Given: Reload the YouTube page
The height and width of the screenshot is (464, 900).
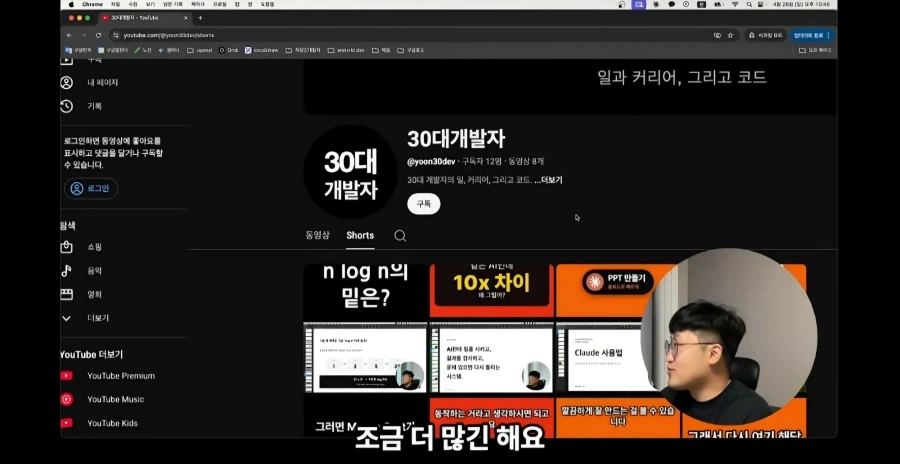Looking at the screenshot, I should coord(98,35).
